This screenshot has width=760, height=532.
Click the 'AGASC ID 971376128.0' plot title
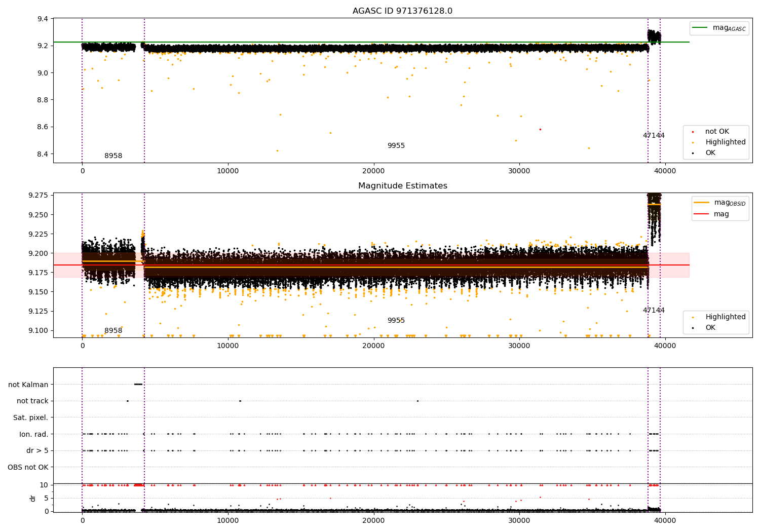tap(402, 11)
